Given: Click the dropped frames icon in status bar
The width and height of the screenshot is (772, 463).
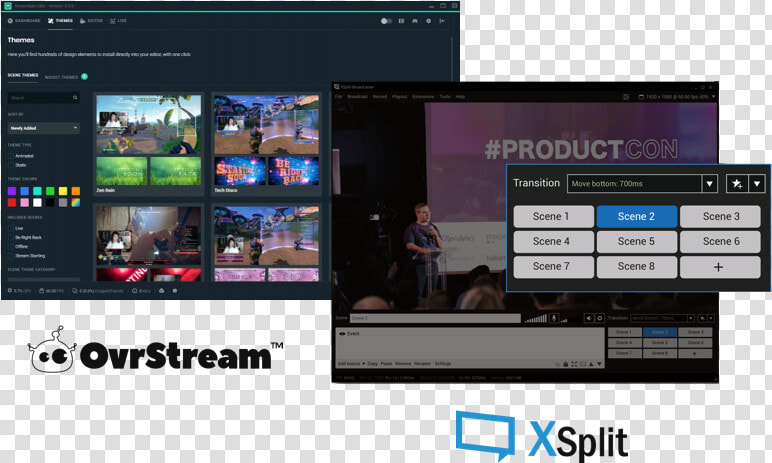Looking at the screenshot, I should pos(75,291).
